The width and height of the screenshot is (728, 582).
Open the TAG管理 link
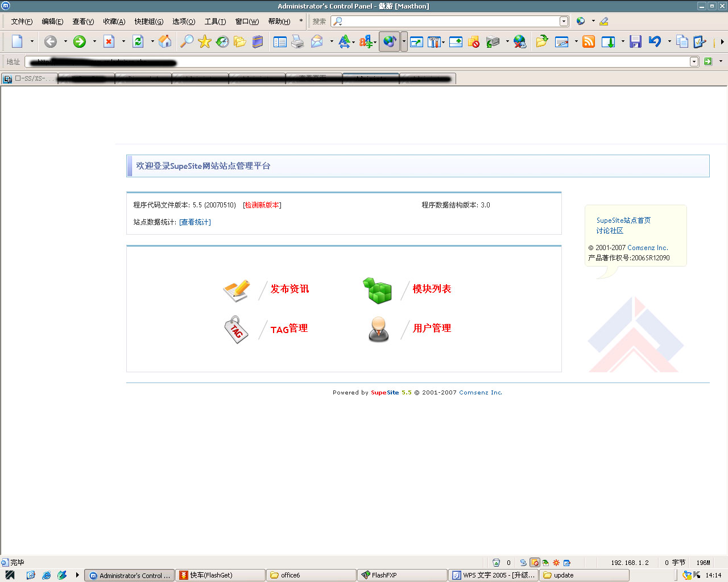coord(289,329)
